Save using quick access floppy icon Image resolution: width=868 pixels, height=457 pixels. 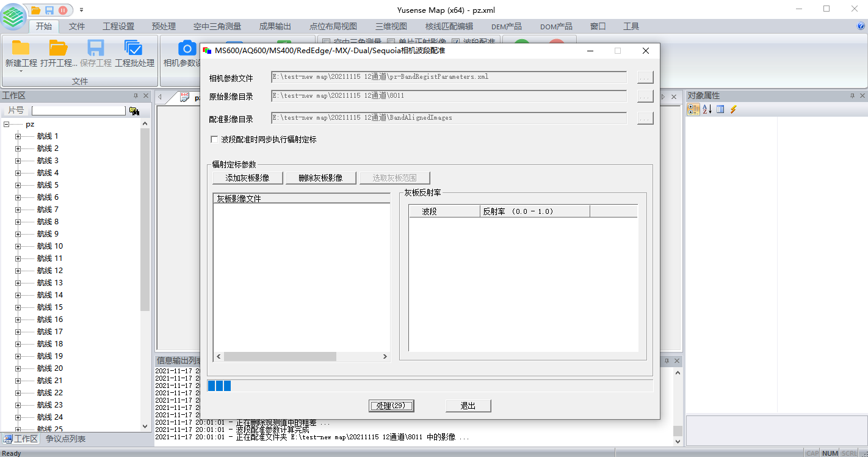[x=49, y=10]
